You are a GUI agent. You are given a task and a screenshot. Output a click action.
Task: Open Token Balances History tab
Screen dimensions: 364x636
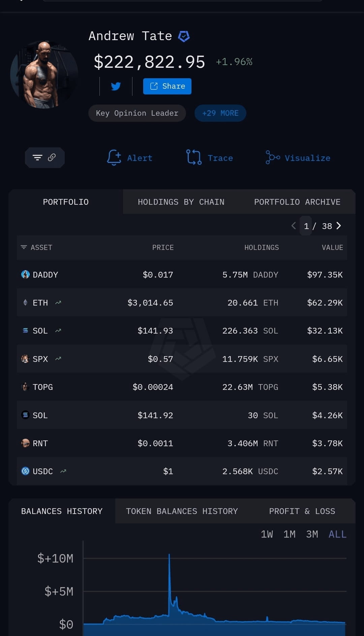[x=182, y=511]
